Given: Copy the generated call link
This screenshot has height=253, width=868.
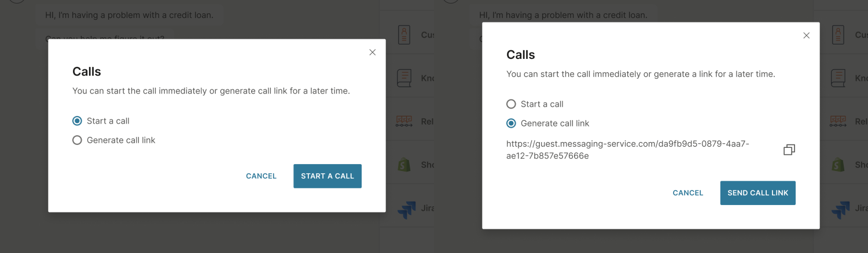Looking at the screenshot, I should coord(789,150).
